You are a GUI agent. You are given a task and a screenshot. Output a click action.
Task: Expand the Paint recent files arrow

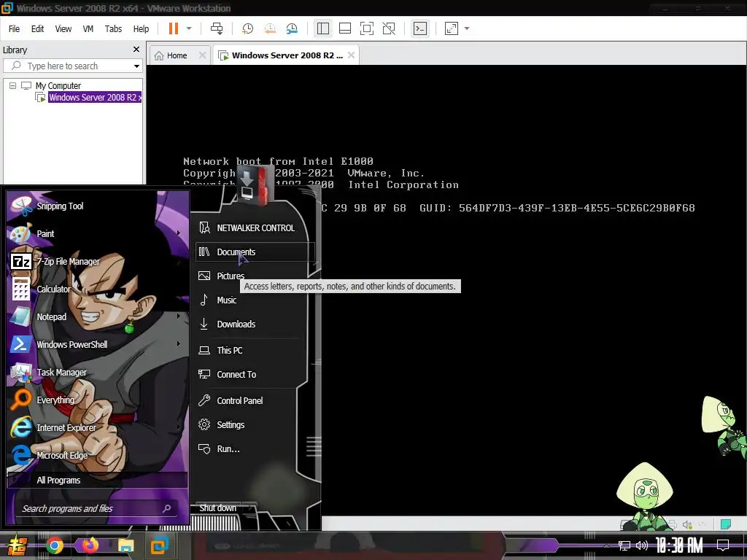(179, 233)
